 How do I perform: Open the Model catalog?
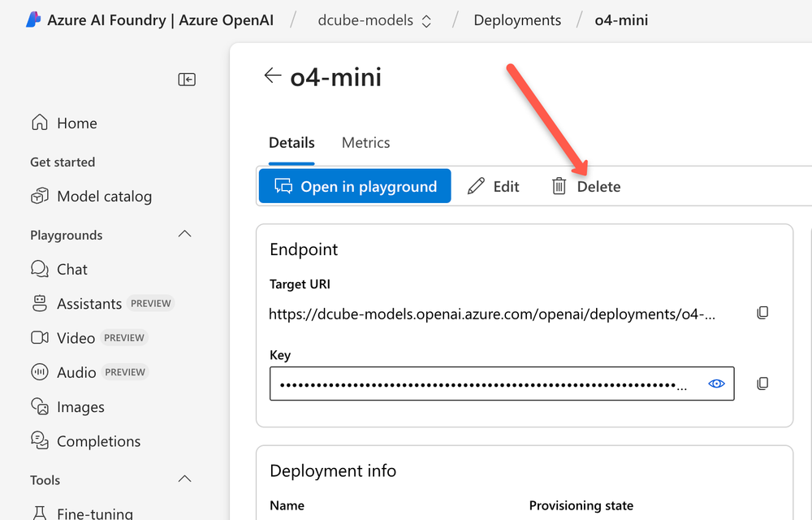tap(103, 196)
